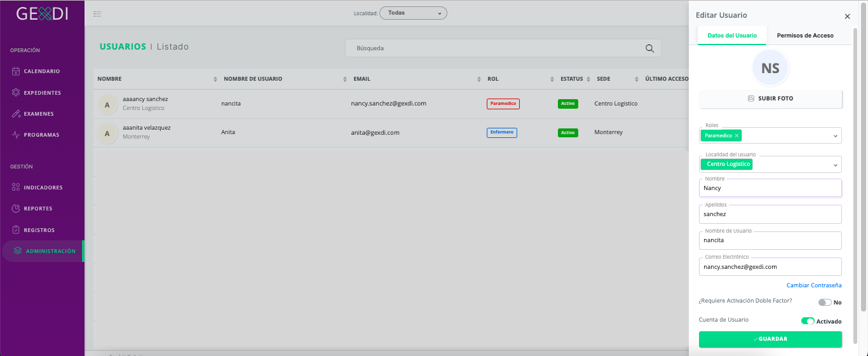This screenshot has height=356, width=868.
Task: Click the NS user avatar
Action: pyautogui.click(x=770, y=67)
